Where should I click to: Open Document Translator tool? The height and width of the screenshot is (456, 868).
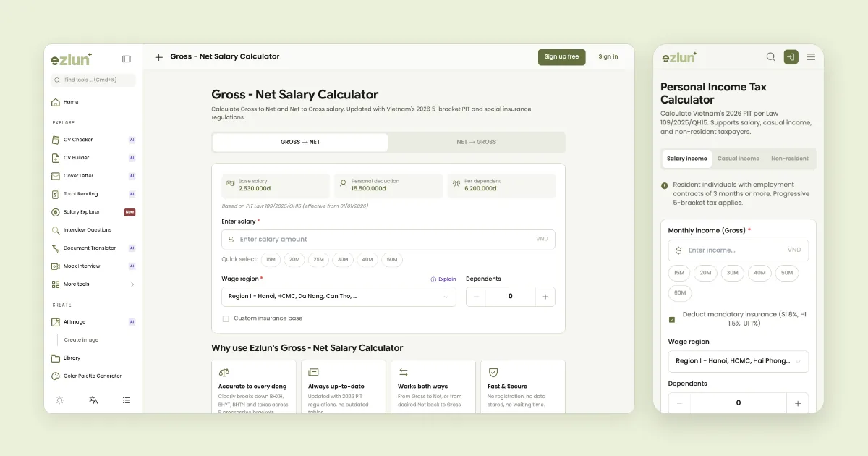[93, 248]
